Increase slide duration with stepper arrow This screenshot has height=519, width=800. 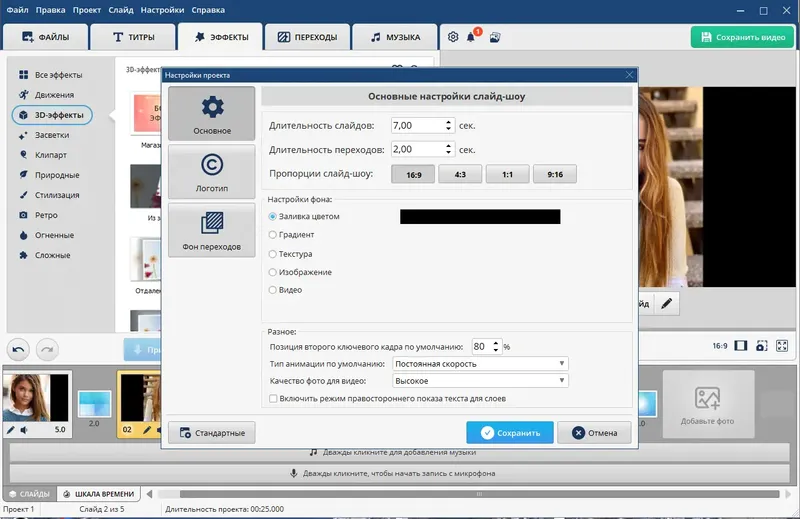[x=448, y=122]
